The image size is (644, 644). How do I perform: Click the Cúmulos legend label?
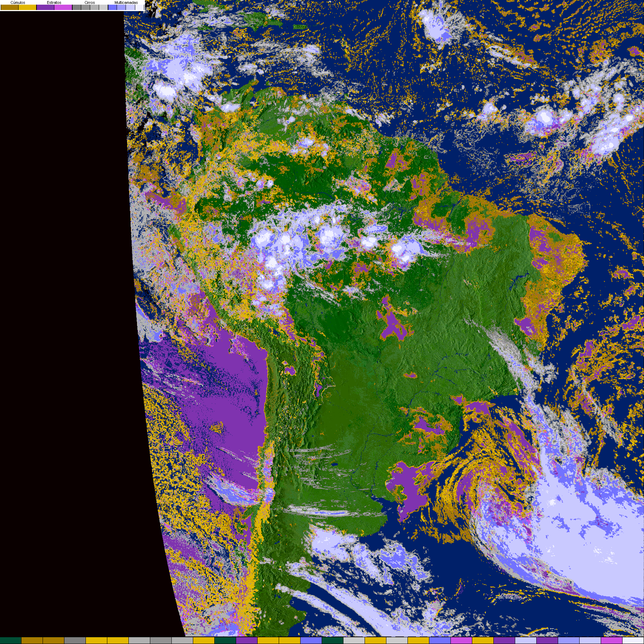coord(18,3)
